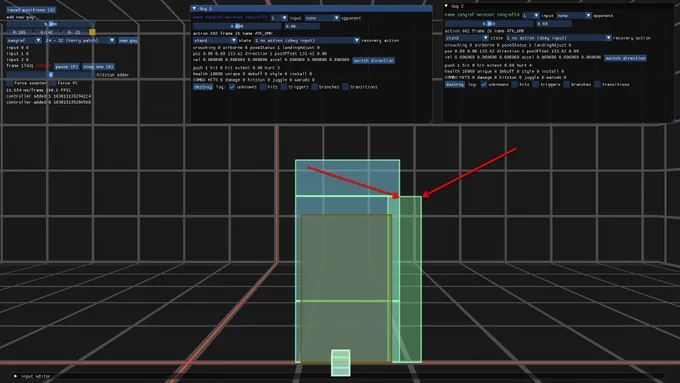Viewport: 680px width, 383px height.
Task: Click Guy 1 destroy button
Action: click(203, 87)
